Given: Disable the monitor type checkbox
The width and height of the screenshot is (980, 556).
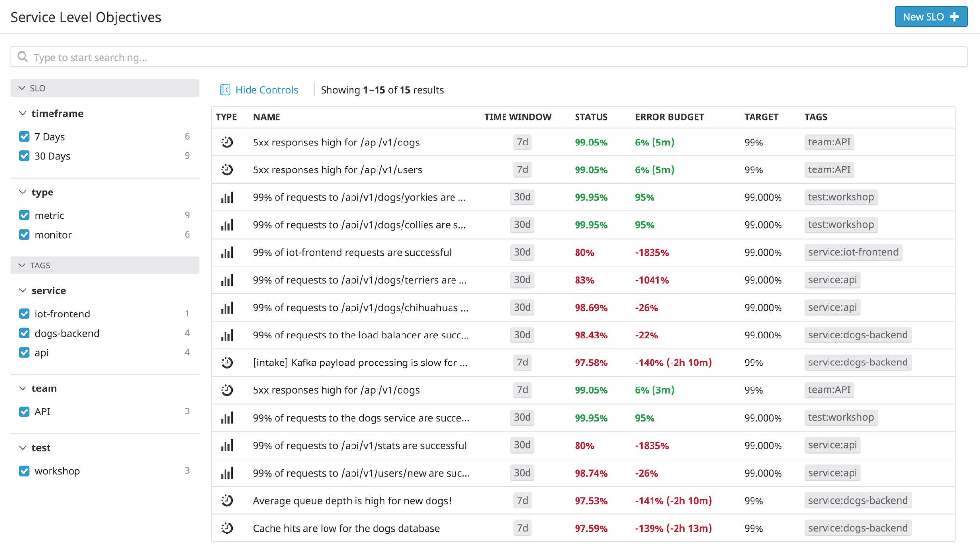Looking at the screenshot, I should click(25, 234).
